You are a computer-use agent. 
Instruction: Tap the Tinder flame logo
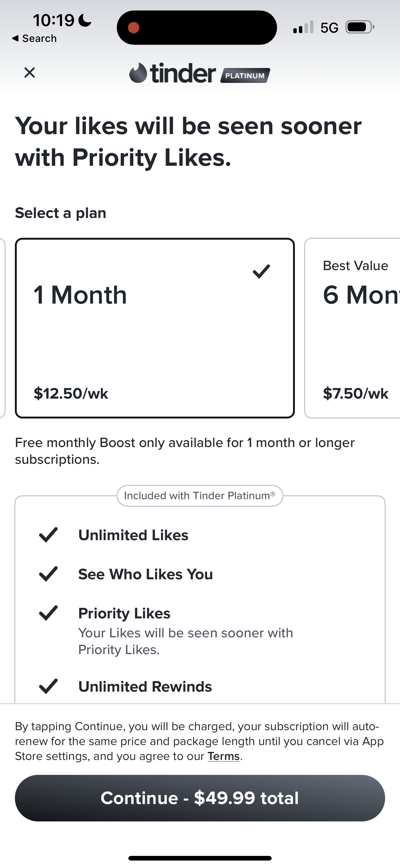138,73
